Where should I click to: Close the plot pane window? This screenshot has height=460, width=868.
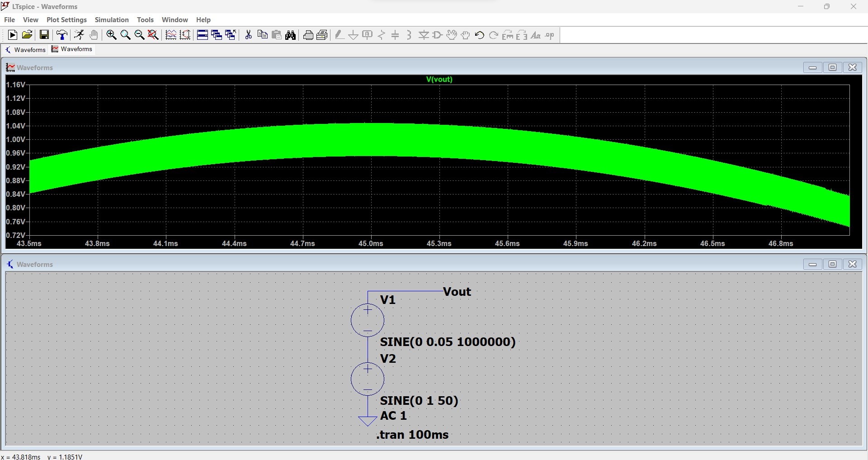click(852, 67)
